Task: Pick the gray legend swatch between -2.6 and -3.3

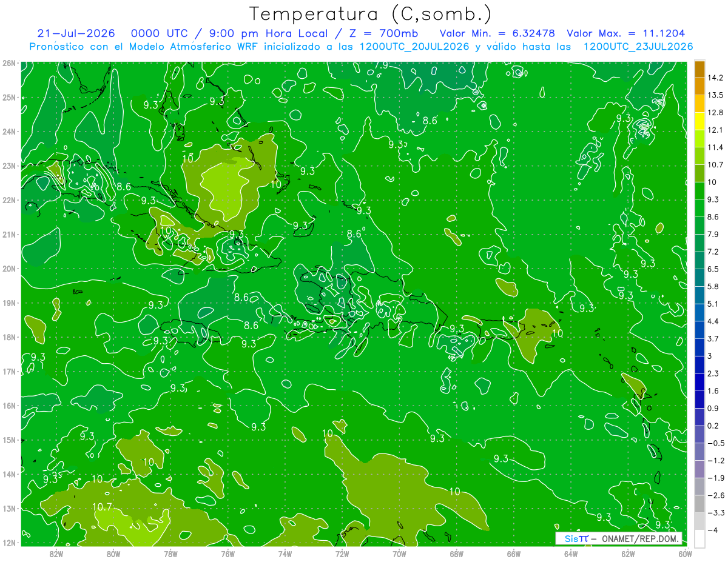Action: (x=699, y=504)
